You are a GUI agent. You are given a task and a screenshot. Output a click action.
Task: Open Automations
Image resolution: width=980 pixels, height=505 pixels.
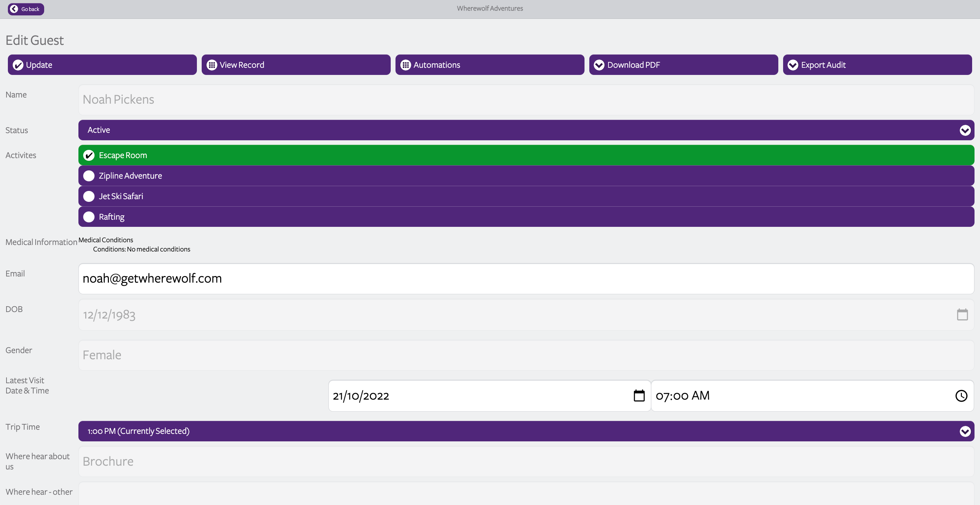click(x=490, y=65)
